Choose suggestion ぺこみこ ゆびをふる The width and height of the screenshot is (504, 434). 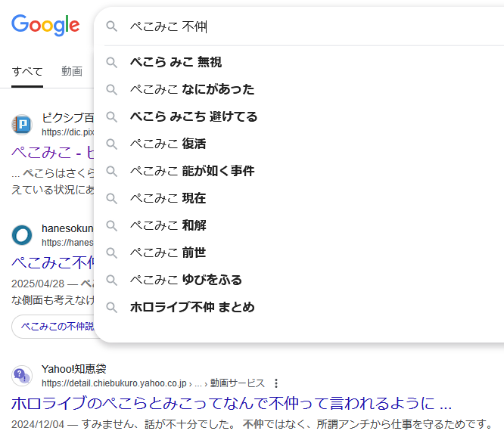pyautogui.click(x=185, y=280)
